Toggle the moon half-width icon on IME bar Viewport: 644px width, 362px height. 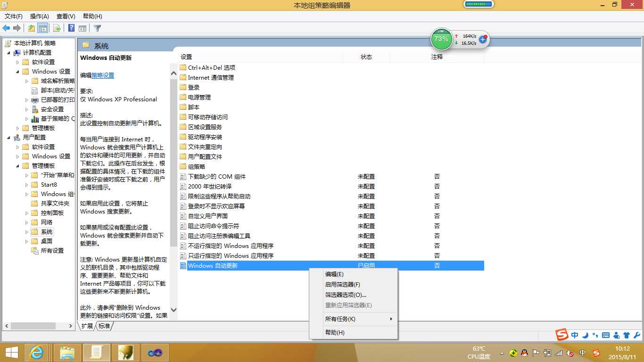[585, 335]
